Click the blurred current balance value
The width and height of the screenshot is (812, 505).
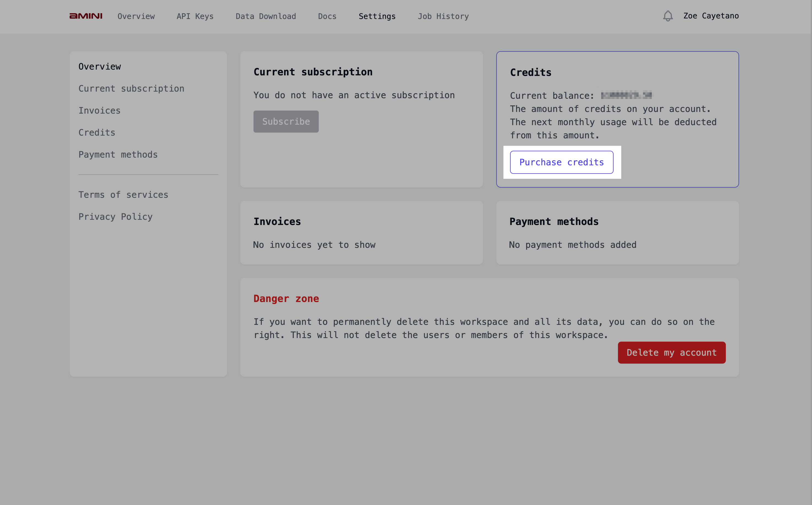pos(626,95)
